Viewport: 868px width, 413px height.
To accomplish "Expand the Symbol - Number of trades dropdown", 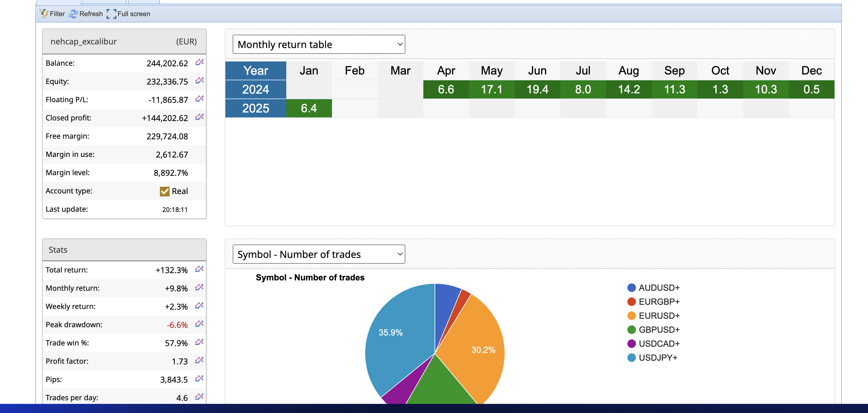I will [319, 255].
